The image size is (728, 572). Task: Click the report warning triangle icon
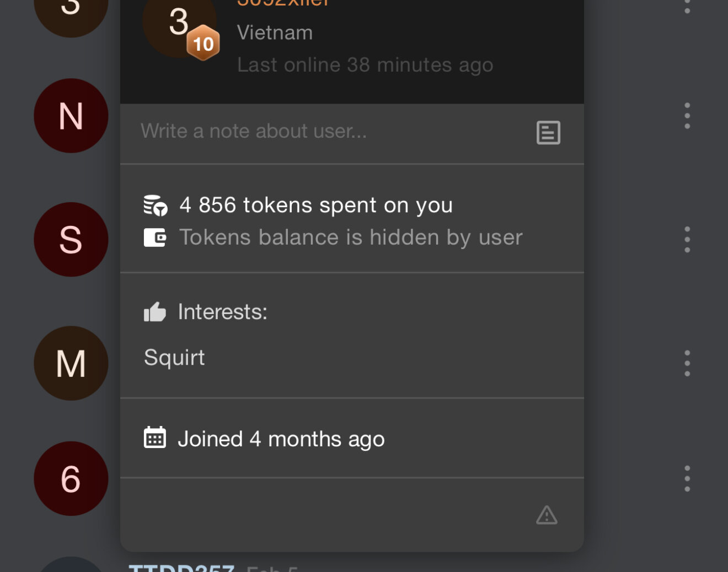(547, 515)
